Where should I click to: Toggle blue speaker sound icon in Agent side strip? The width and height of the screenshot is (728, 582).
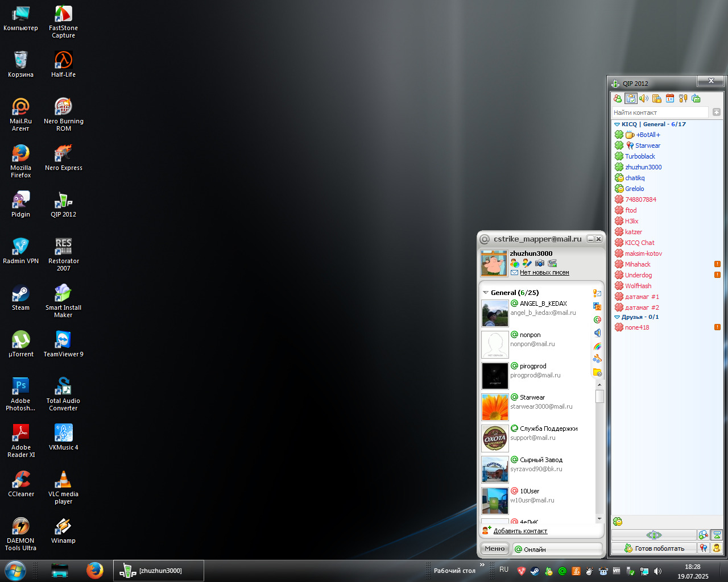597,333
